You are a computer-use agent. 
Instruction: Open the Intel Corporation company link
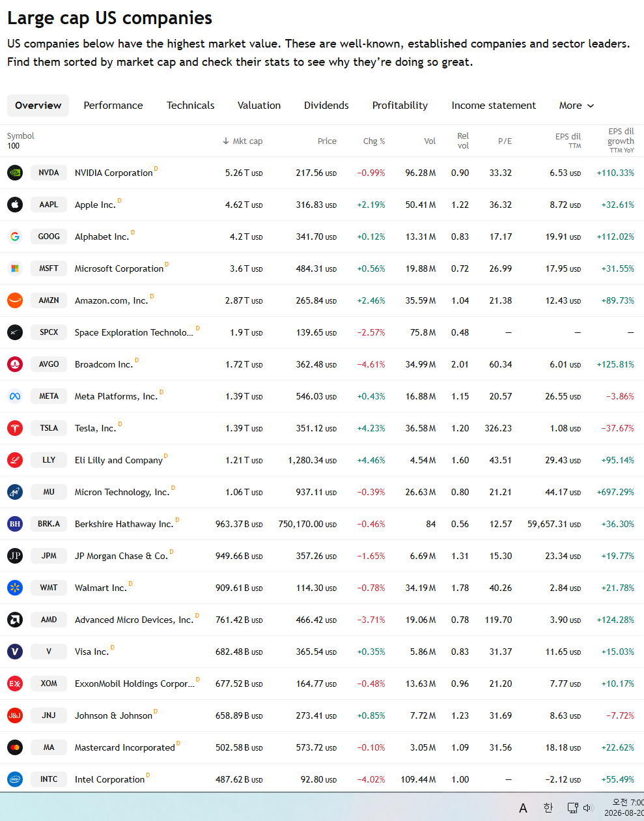coord(109,779)
